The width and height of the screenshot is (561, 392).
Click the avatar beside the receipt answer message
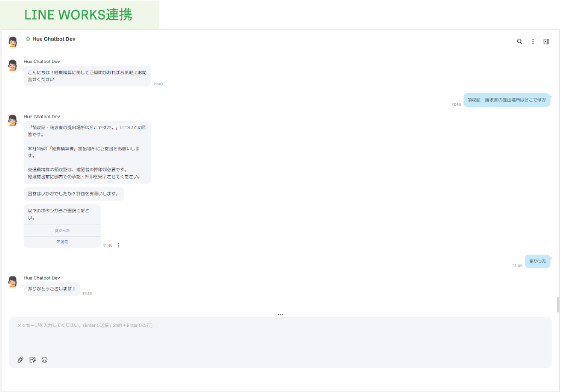(13, 120)
